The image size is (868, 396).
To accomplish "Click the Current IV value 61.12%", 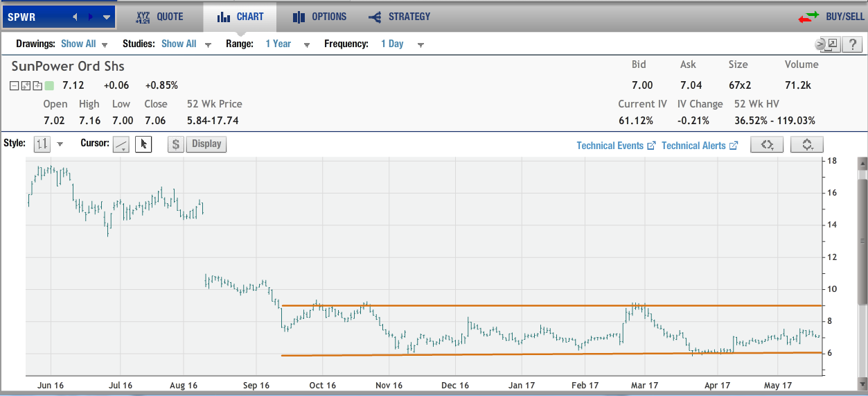I will (x=635, y=120).
